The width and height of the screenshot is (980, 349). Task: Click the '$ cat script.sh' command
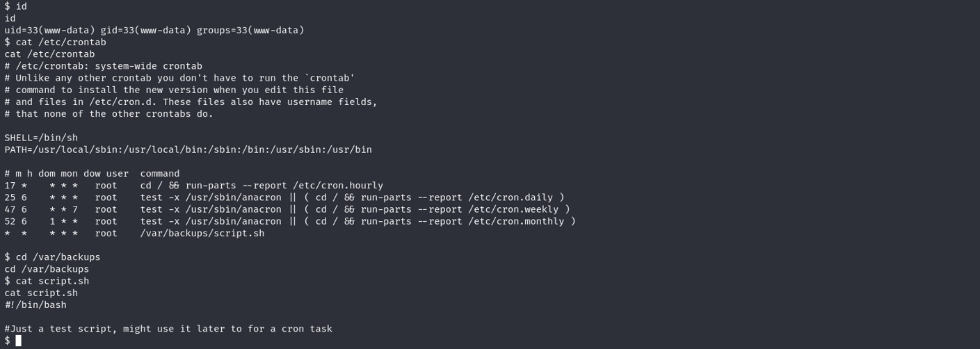point(47,281)
